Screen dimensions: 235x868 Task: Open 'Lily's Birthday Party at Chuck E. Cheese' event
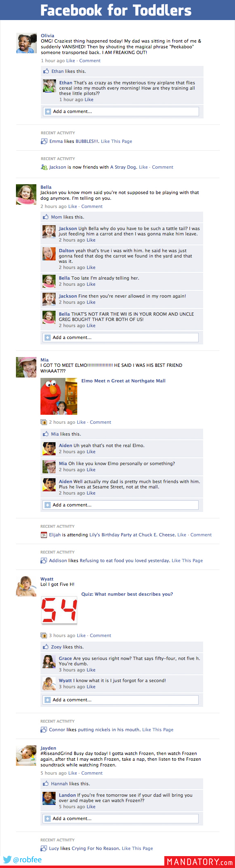click(132, 535)
